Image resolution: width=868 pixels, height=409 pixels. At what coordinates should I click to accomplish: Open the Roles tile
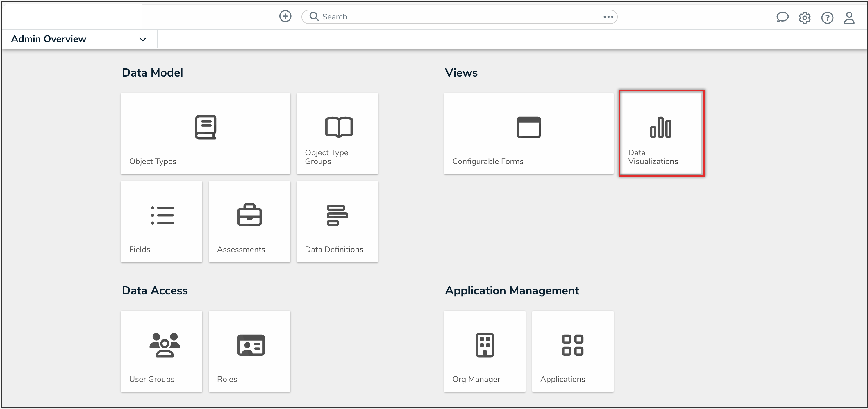[249, 351]
